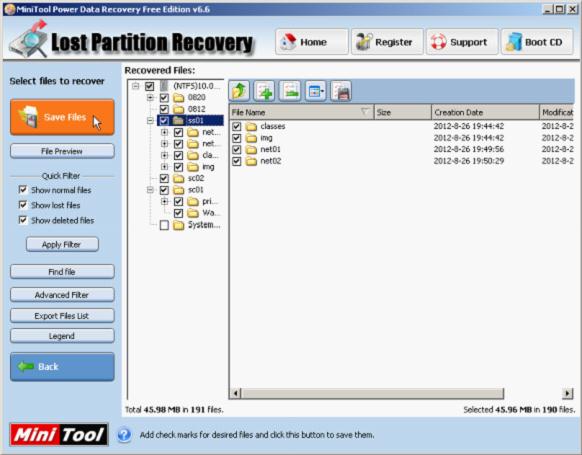Expand the img tree node under ss01

(164, 167)
